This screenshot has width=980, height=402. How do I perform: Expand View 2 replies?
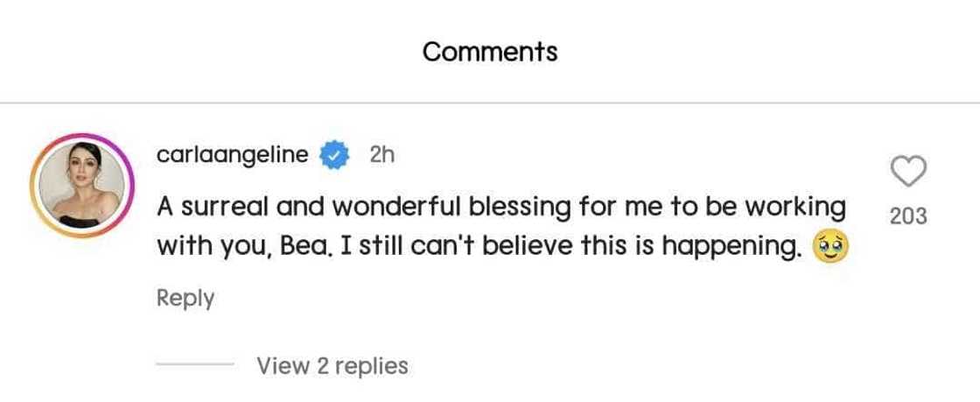coord(332,365)
